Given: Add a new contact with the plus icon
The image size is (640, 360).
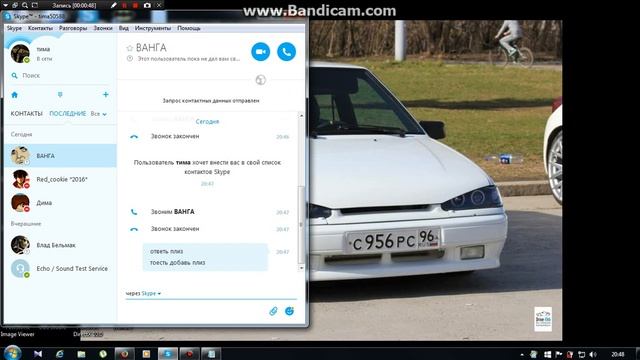Looking at the screenshot, I should (x=106, y=95).
